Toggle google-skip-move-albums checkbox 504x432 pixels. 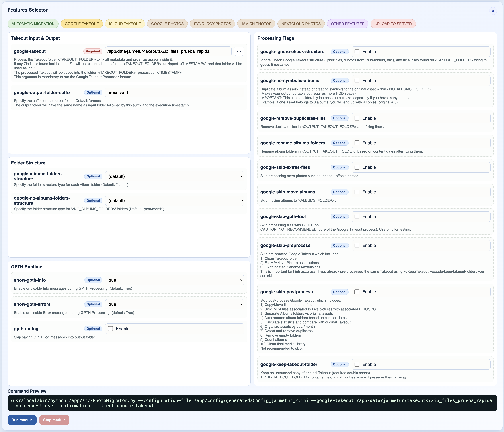[x=357, y=192]
